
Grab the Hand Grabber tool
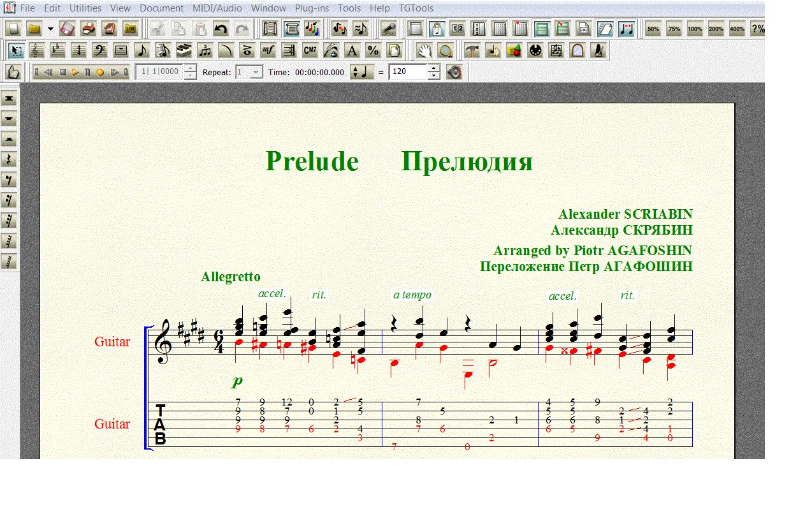click(424, 50)
